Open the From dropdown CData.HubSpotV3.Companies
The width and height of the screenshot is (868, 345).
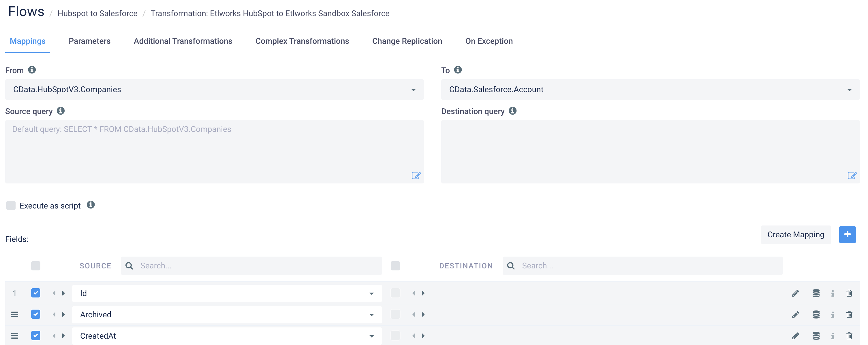(x=214, y=90)
